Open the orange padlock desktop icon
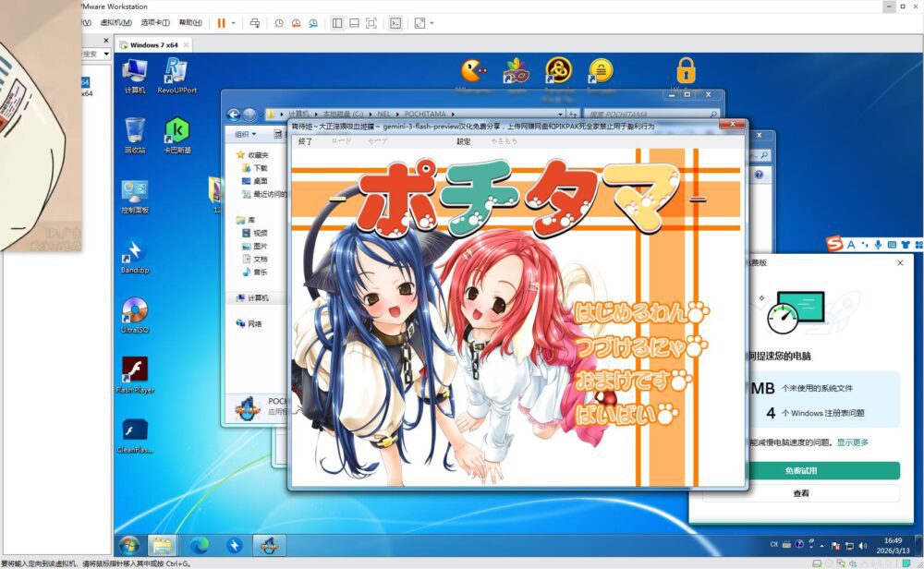924x569 pixels. tap(686, 71)
